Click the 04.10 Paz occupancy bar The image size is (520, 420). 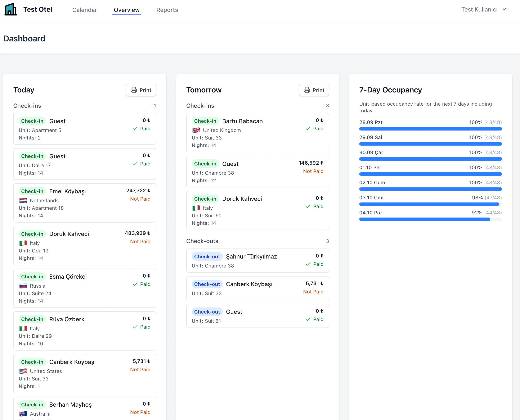pos(430,219)
